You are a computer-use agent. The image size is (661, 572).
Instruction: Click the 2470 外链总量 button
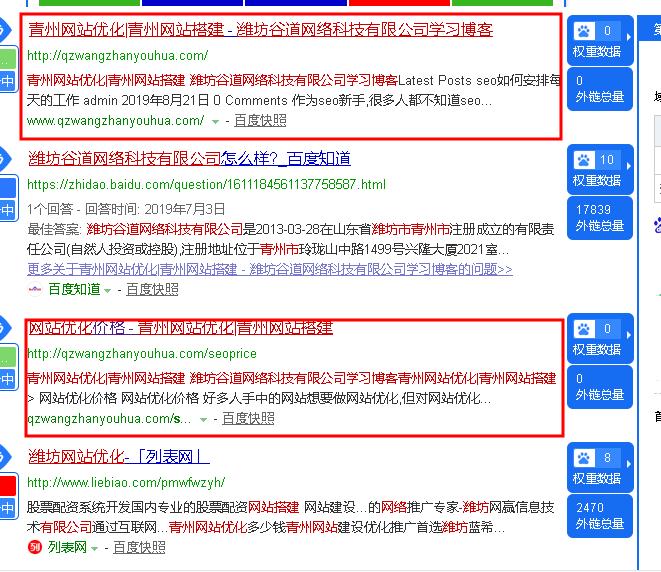(600, 516)
